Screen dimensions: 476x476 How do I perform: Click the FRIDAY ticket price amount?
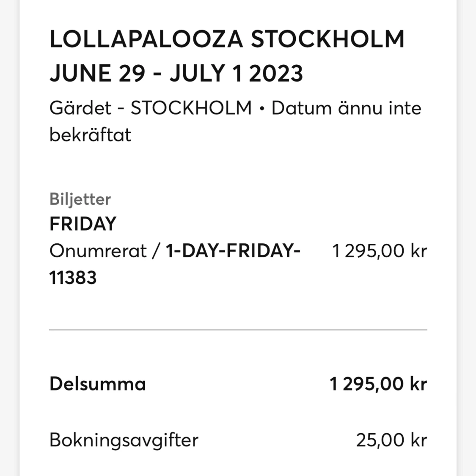click(x=379, y=251)
